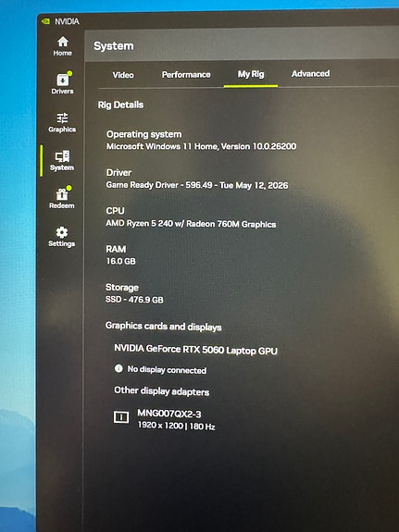Viewport: 399px width, 532px height.
Task: Select the My Rig tab
Action: [x=251, y=74]
